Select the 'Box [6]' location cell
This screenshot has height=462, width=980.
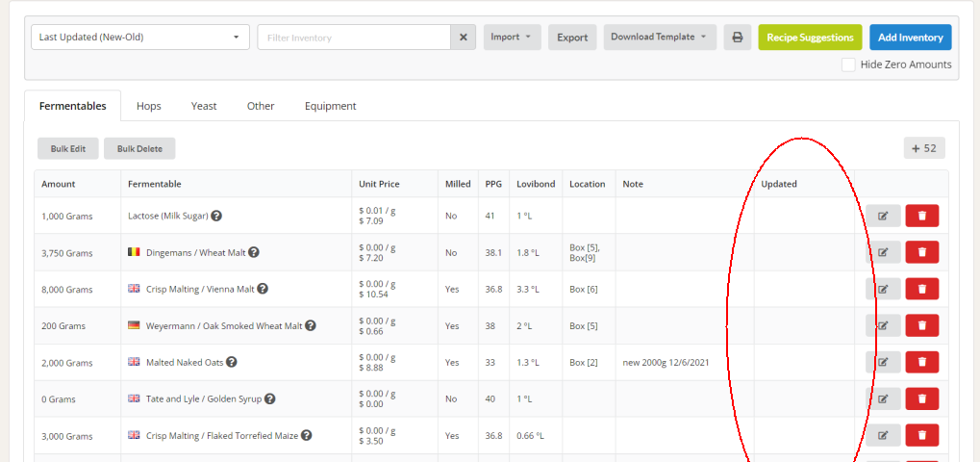(584, 290)
